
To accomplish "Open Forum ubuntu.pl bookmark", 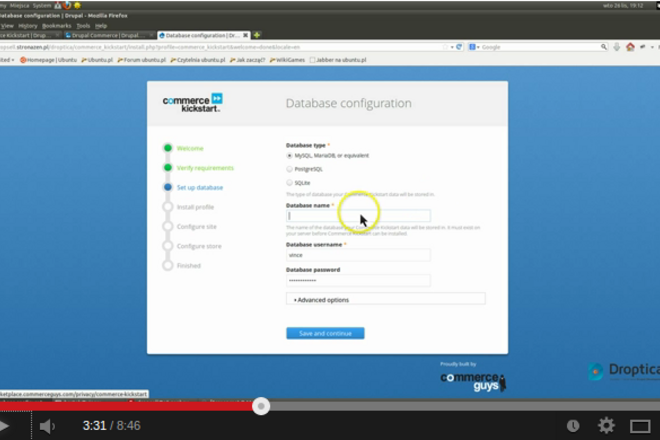I will click(x=141, y=60).
